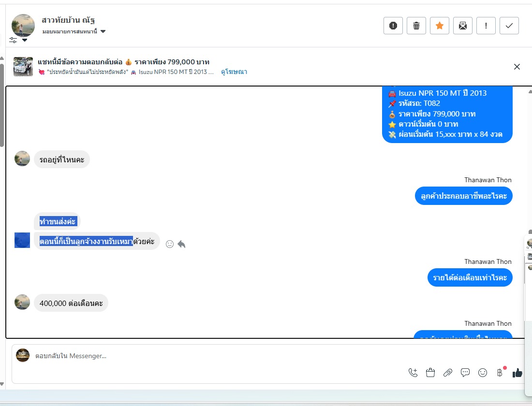Viewport: 532px width, 406px height.
Task: Click customer name in chat header
Action: (68, 20)
